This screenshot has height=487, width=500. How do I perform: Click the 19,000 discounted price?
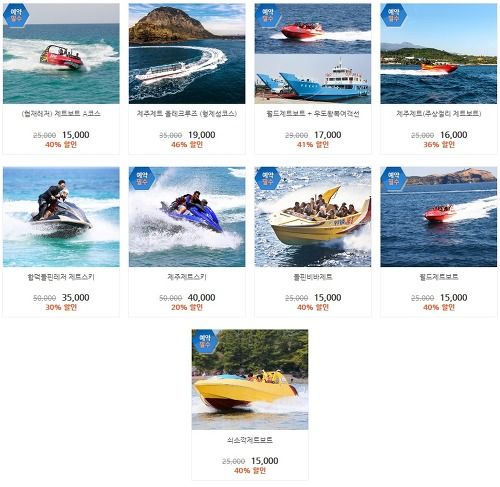[x=202, y=135]
